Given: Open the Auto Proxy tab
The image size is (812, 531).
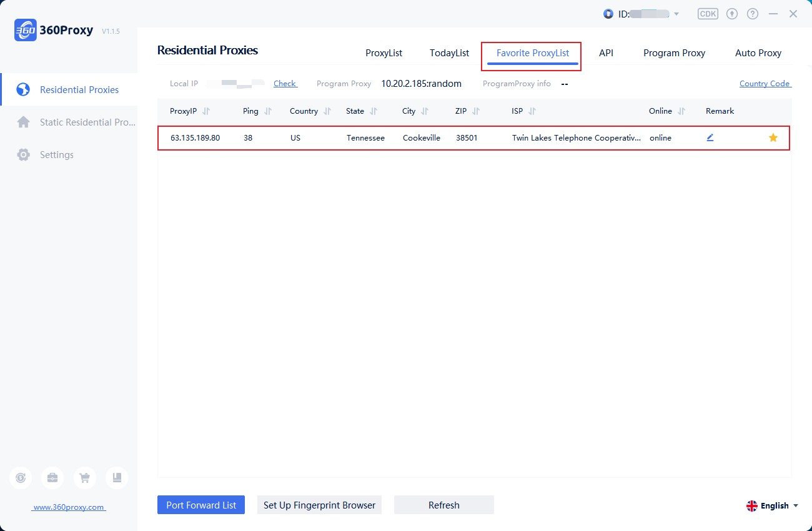Looking at the screenshot, I should tap(758, 53).
